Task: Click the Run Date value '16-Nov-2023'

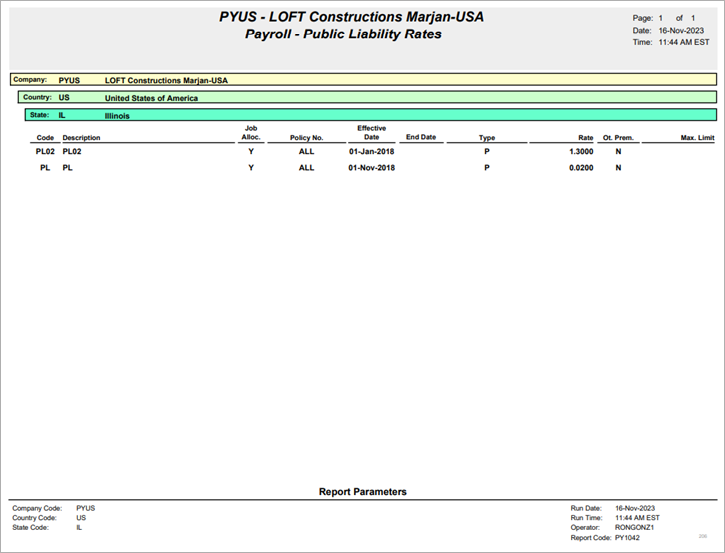Action: [x=635, y=508]
